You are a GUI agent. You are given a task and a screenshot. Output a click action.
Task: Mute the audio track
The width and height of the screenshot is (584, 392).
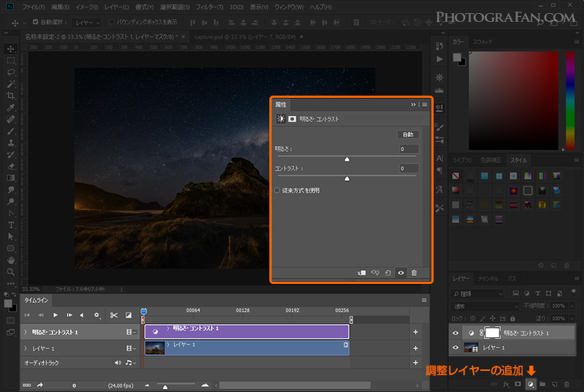pyautogui.click(x=118, y=363)
